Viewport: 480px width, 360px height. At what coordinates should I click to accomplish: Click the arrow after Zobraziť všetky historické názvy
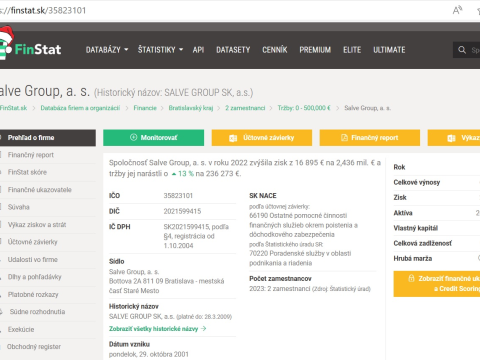point(204,329)
